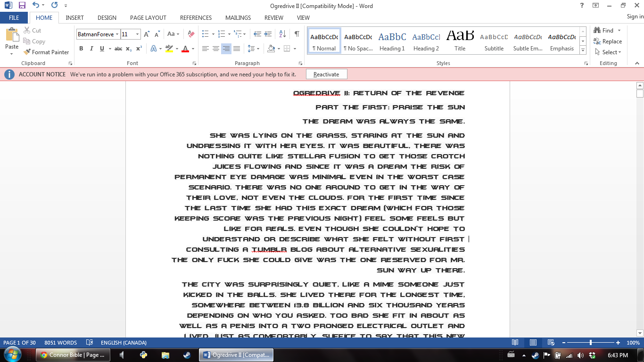Viewport: 644px width, 362px height.
Task: Click the Undo arrow icon
Action: [x=36, y=6]
